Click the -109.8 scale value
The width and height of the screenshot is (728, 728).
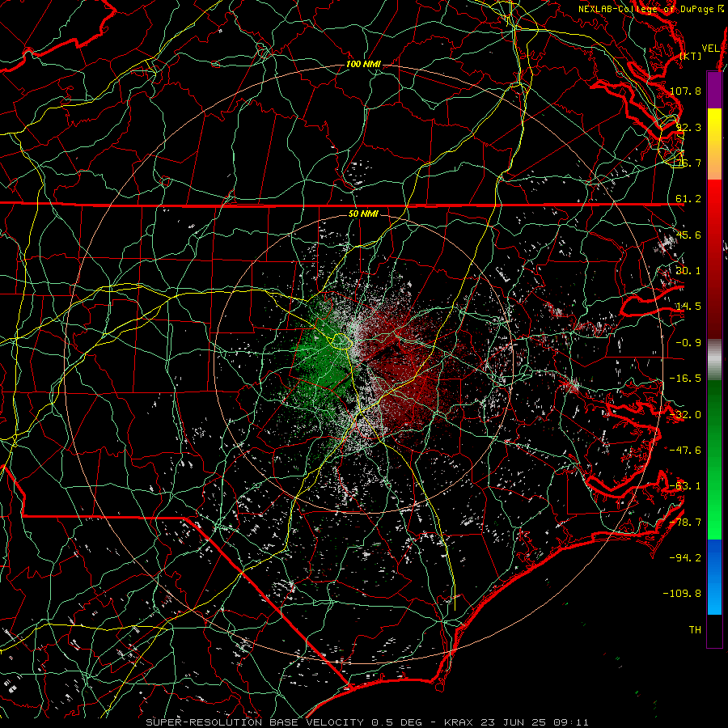[682, 594]
